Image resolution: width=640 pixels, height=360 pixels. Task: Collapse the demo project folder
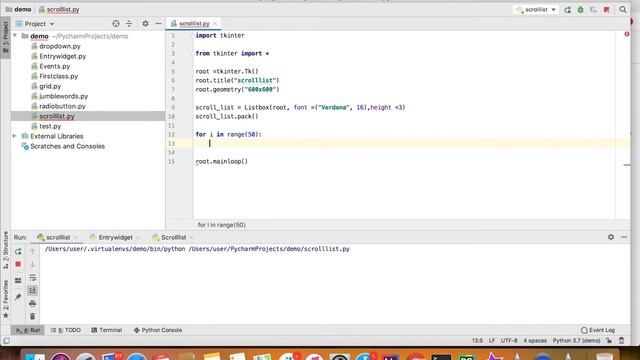tap(15, 36)
